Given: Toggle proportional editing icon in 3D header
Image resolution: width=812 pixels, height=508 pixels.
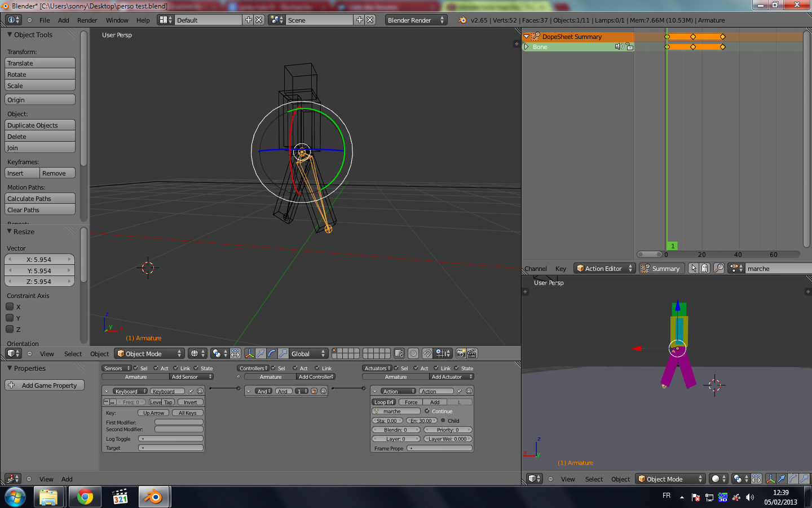Looking at the screenshot, I should [413, 353].
